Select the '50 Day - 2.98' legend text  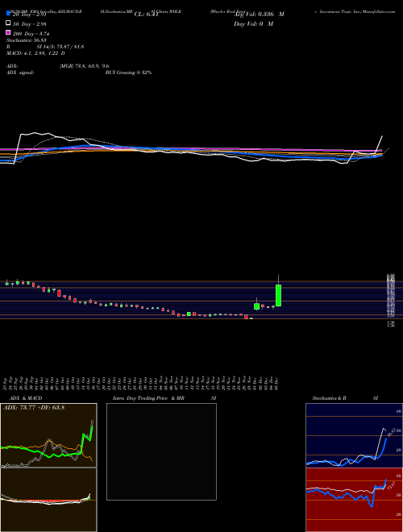click(29, 23)
